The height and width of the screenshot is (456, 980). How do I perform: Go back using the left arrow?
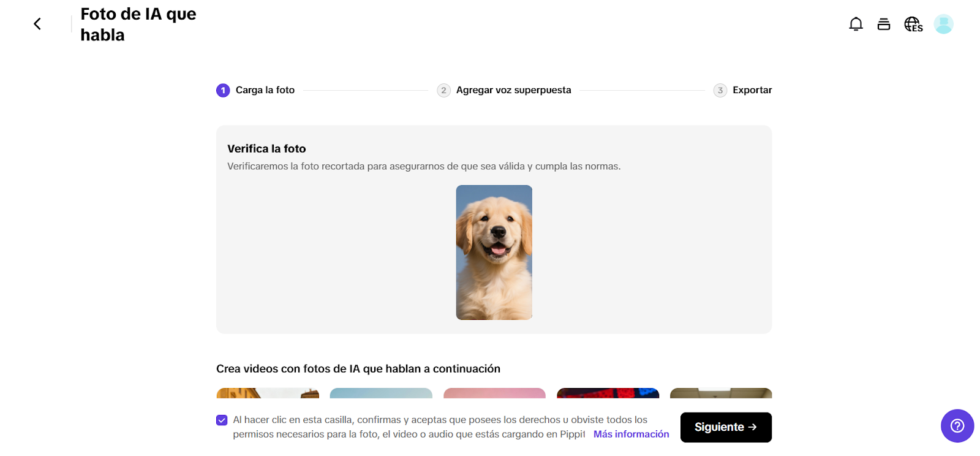coord(37,24)
